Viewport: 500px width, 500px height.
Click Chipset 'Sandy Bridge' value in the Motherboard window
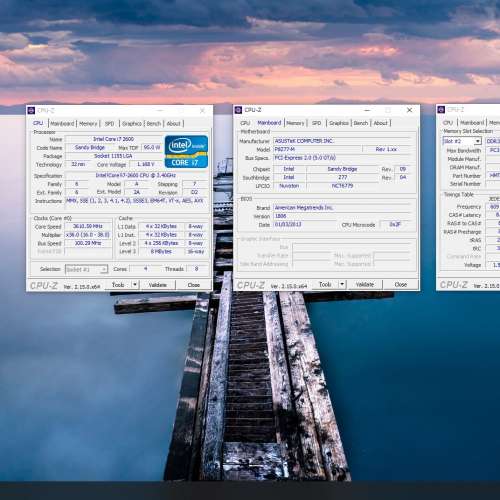(342, 169)
